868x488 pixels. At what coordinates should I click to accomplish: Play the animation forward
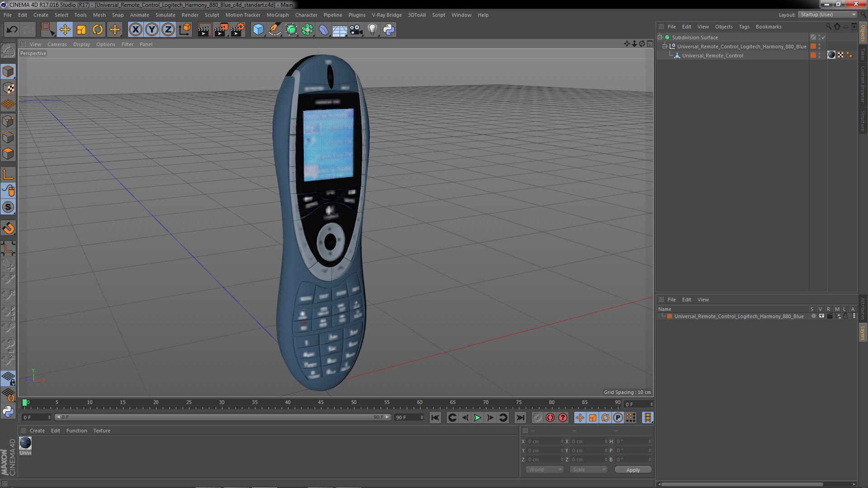[477, 418]
